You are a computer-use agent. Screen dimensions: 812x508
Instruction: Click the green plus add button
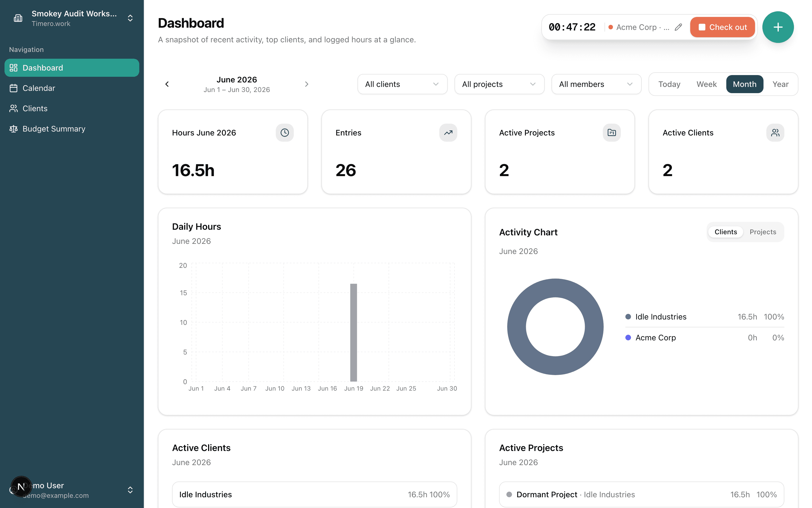tap(778, 27)
